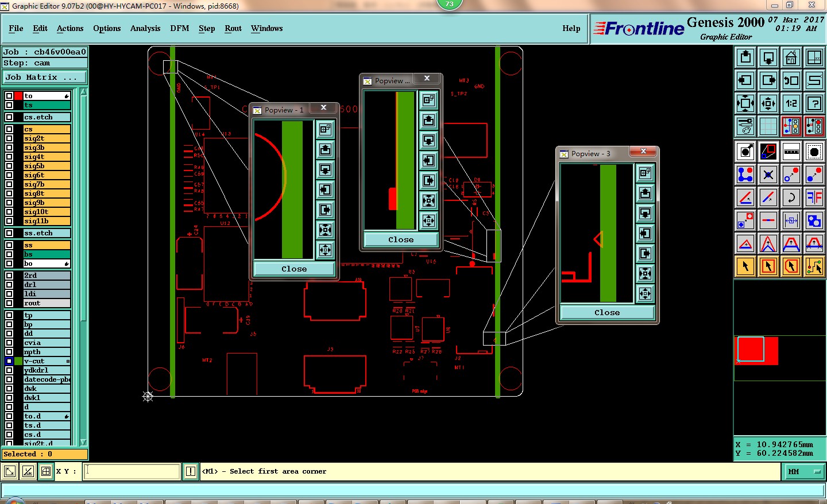Toggle checkbox for layer 'v-cut'

(9, 361)
